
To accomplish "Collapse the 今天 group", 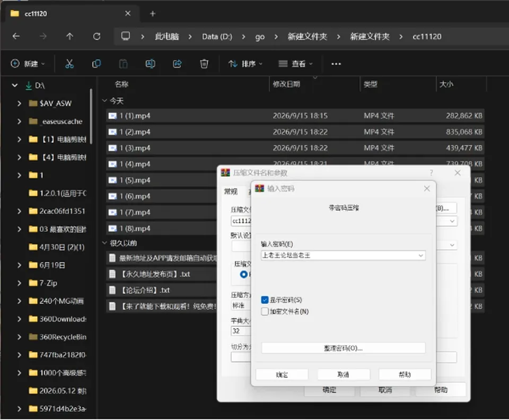I will tap(104, 101).
